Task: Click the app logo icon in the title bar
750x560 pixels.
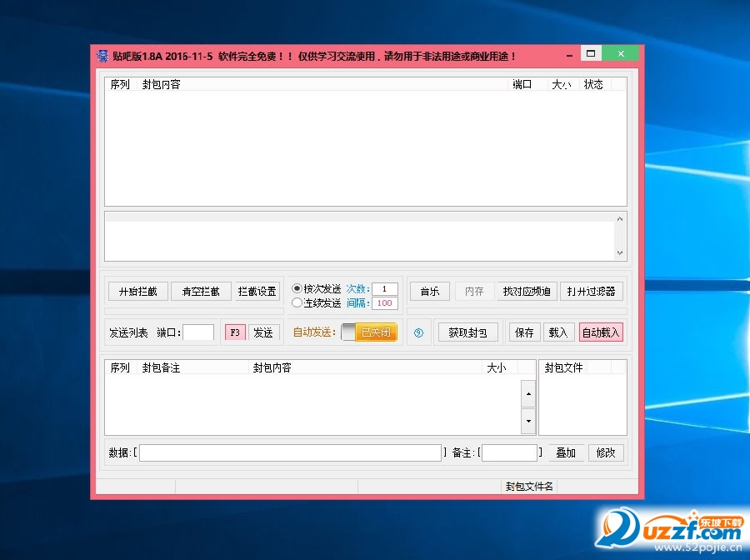Action: (x=101, y=53)
